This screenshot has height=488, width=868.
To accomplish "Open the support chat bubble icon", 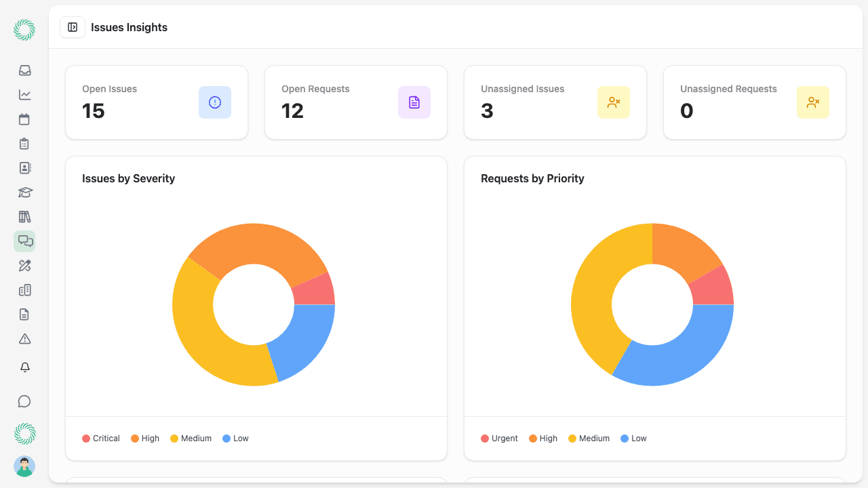I will click(x=24, y=401).
